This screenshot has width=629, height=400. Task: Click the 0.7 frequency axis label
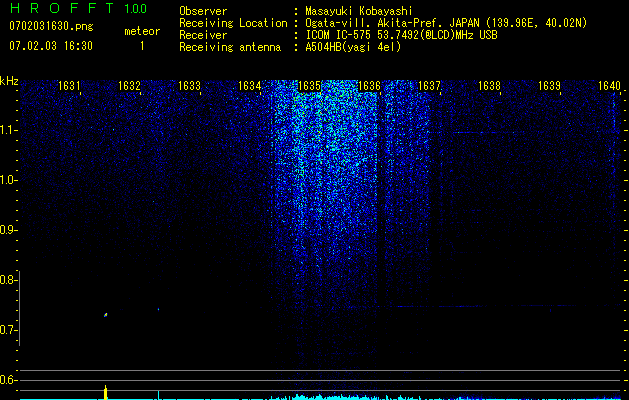[x=8, y=330]
